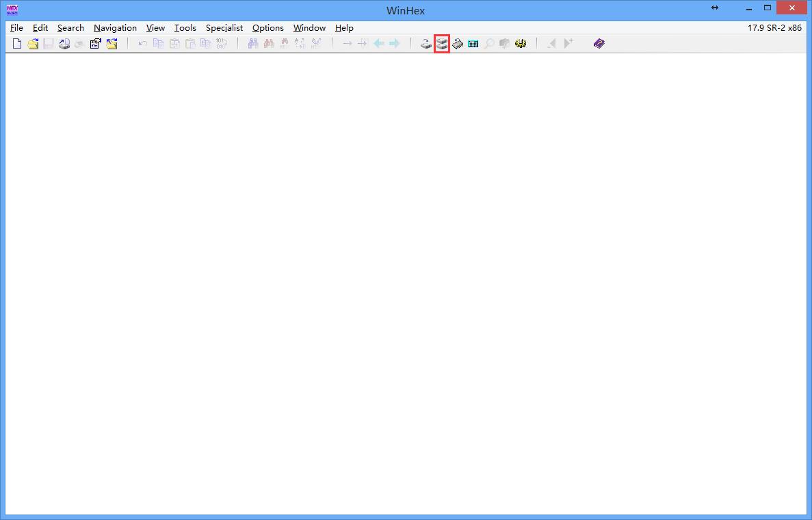Open the Navigation menu
Image resolution: width=812 pixels, height=520 pixels.
(115, 28)
